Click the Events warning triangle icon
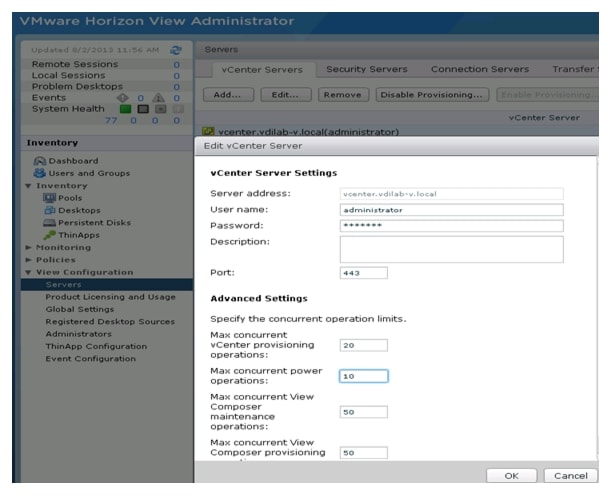 pyautogui.click(x=158, y=98)
